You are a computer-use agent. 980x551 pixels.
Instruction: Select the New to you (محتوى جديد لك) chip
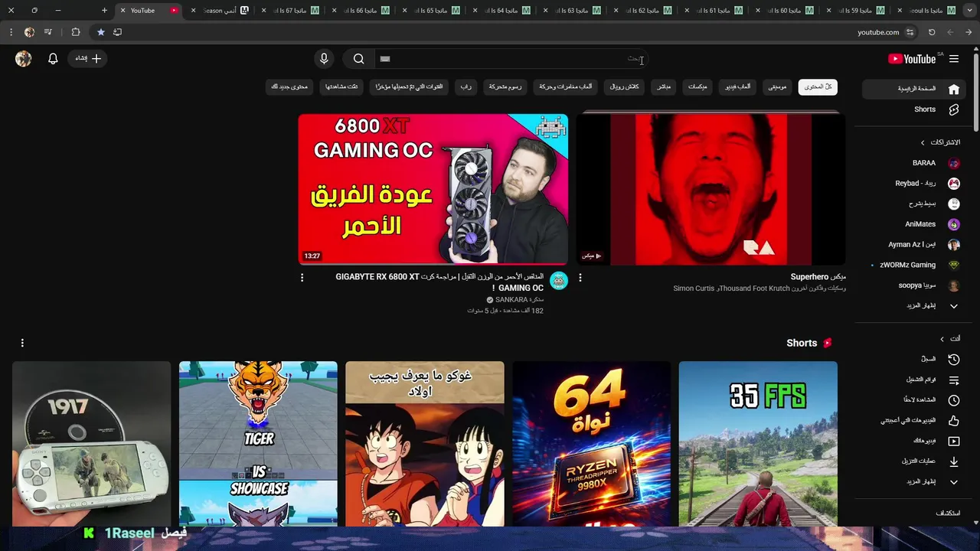point(289,87)
